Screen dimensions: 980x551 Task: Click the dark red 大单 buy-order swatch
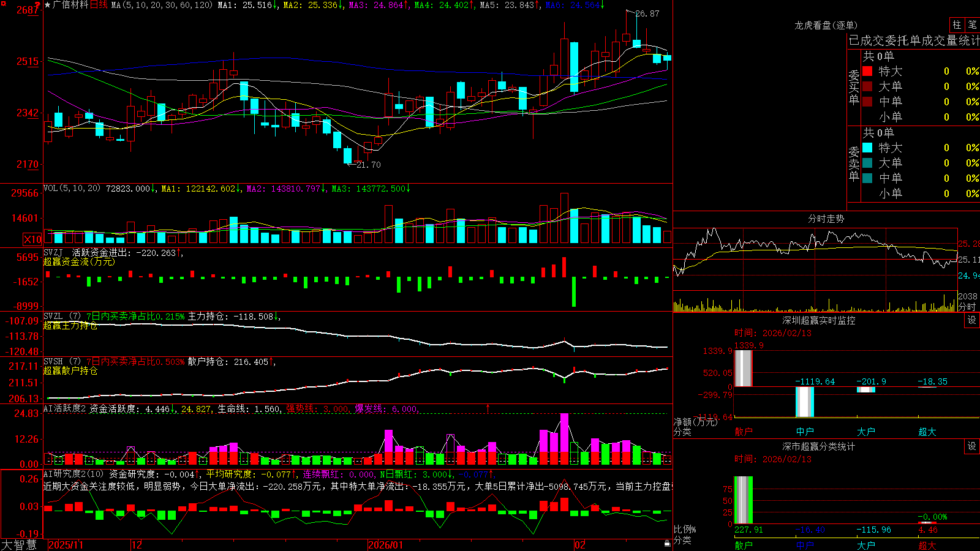[867, 86]
